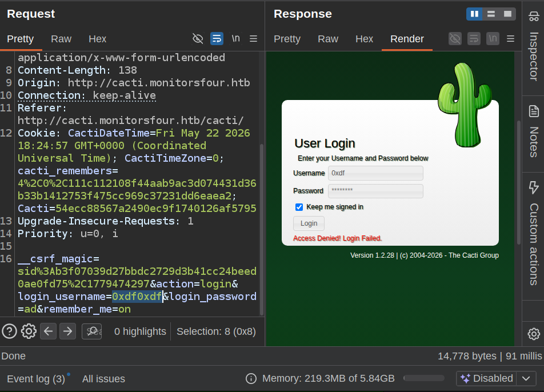
Task: Click the request search input field
Action: click(92, 331)
